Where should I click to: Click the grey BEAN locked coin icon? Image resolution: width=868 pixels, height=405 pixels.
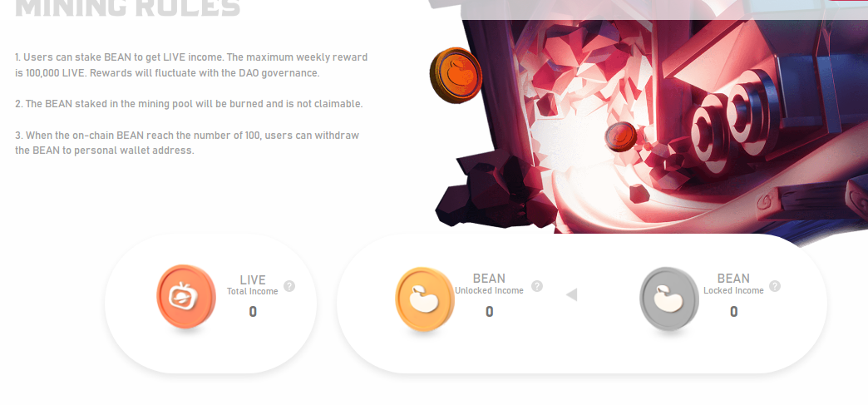(668, 299)
